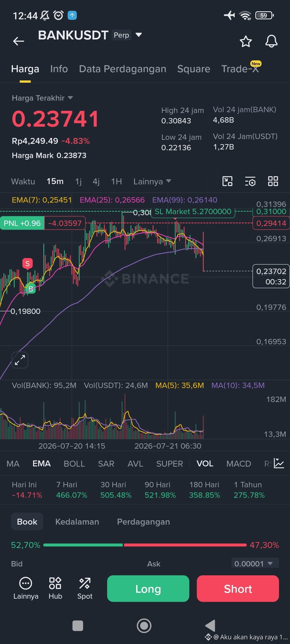Tap the blue upload notification icon
This screenshot has height=644, width=290.
(x=72, y=15)
